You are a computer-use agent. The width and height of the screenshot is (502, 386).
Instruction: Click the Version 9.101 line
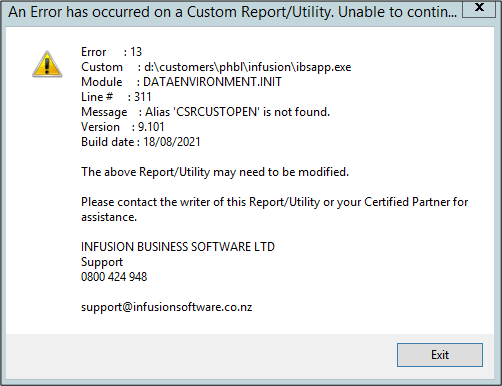point(123,127)
